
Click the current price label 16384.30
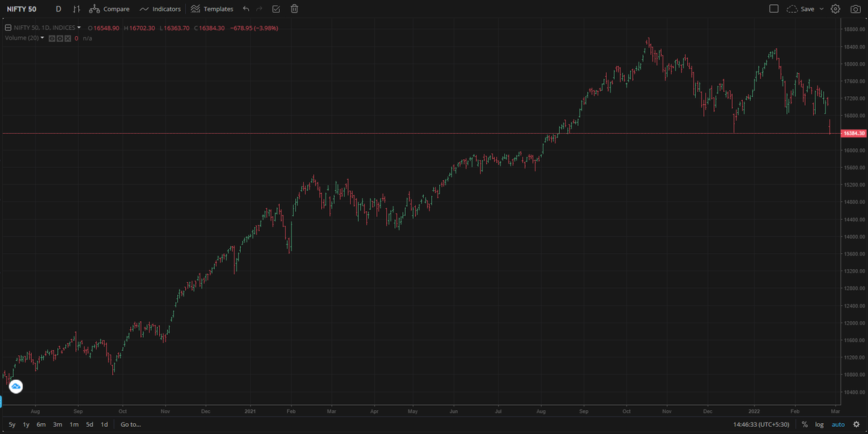[854, 133]
